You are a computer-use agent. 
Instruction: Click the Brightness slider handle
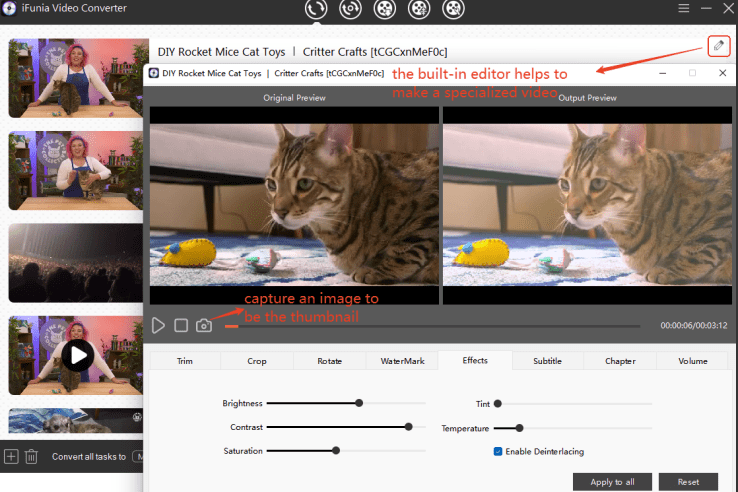[359, 403]
